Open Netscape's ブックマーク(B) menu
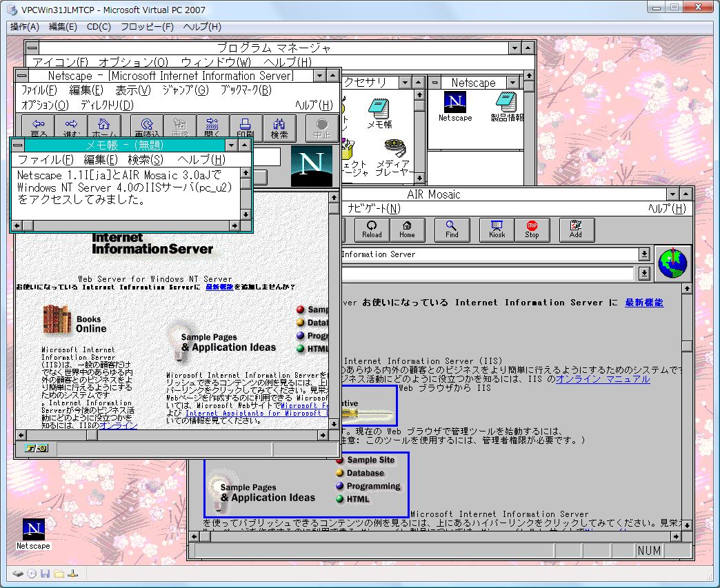The image size is (720, 588). tap(246, 90)
